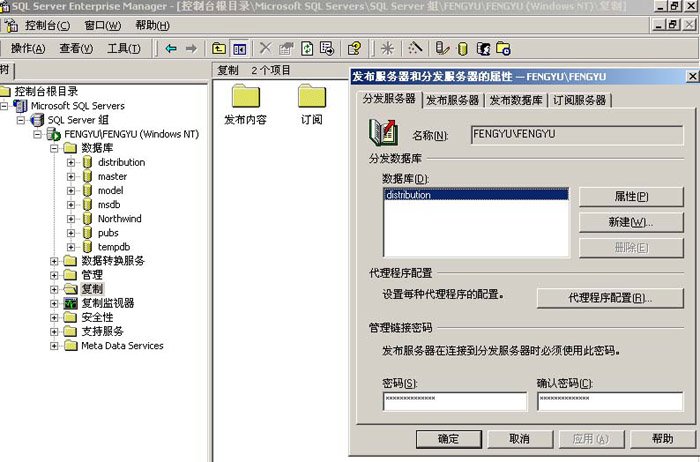
Task: Select the pubs database tree item
Action: point(108,233)
